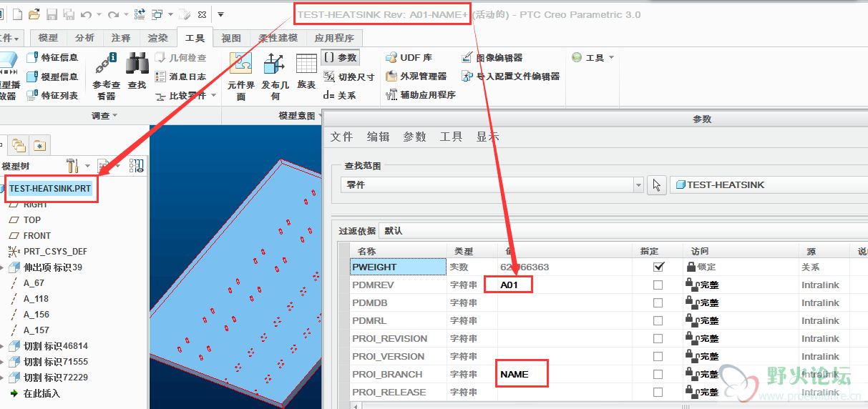
Task: Click the Regenerate icon in quick toolbar
Action: 140,14
